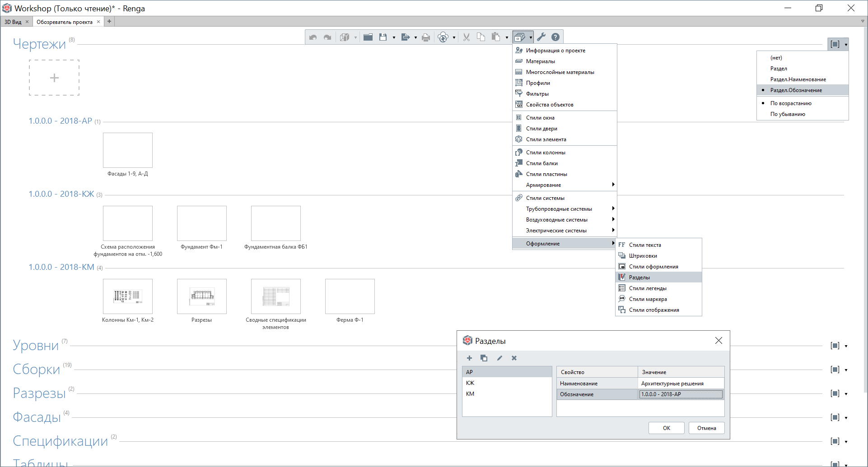Click the 3D cube view icon
This screenshot has height=467, width=868.
pyautogui.click(x=345, y=37)
